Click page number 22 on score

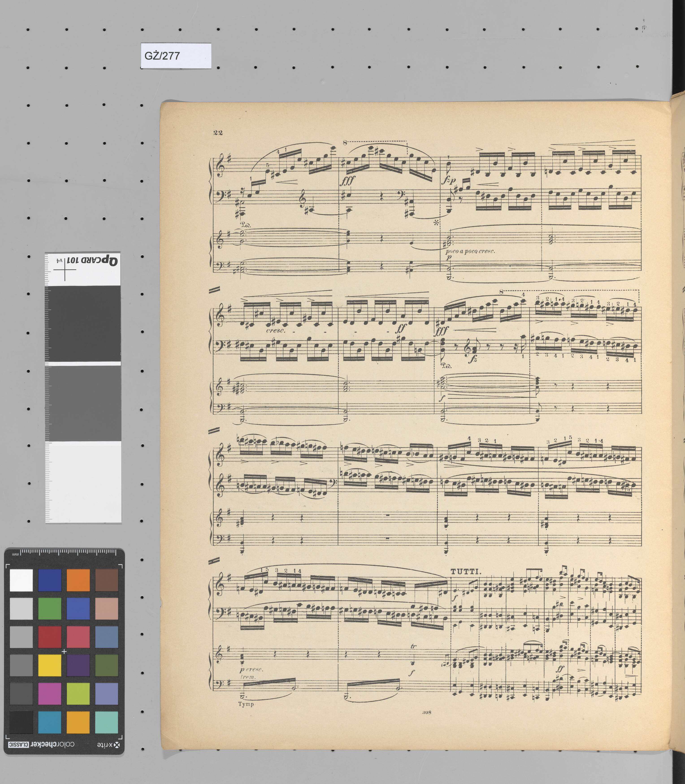(218, 133)
